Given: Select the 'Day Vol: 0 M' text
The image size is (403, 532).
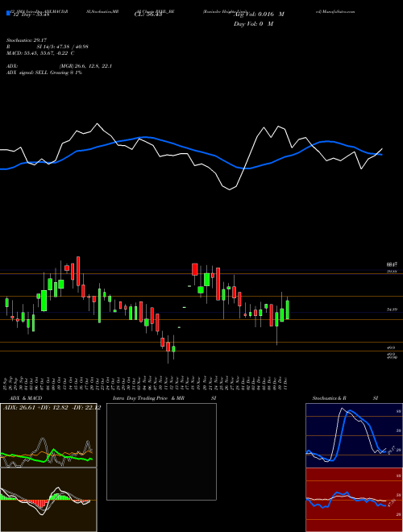Looking at the screenshot, I should pyautogui.click(x=253, y=23).
